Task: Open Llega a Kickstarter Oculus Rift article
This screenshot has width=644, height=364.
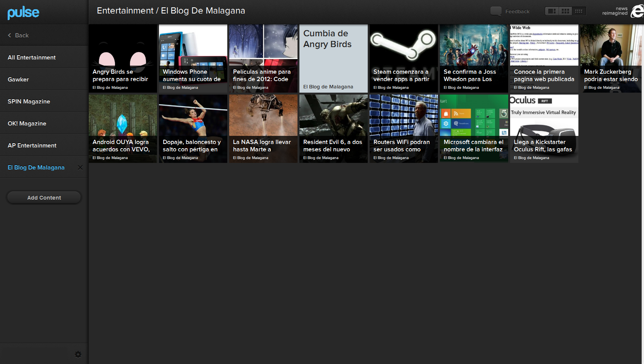Action: click(x=544, y=129)
